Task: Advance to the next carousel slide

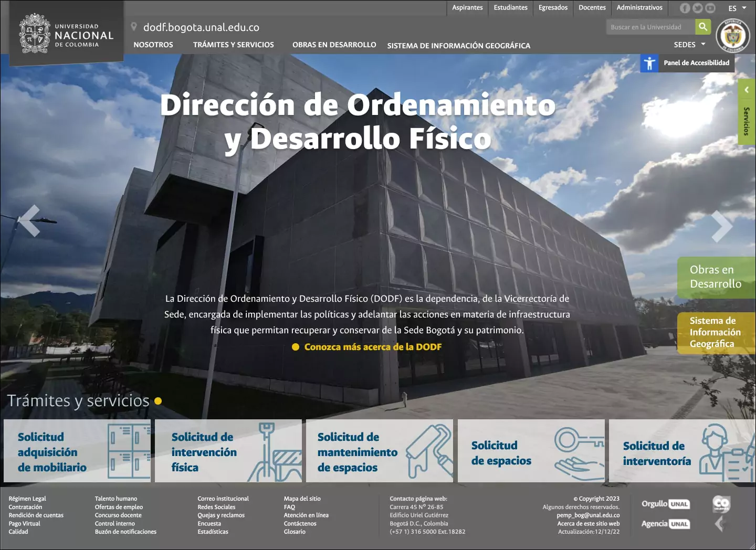Action: 722,226
